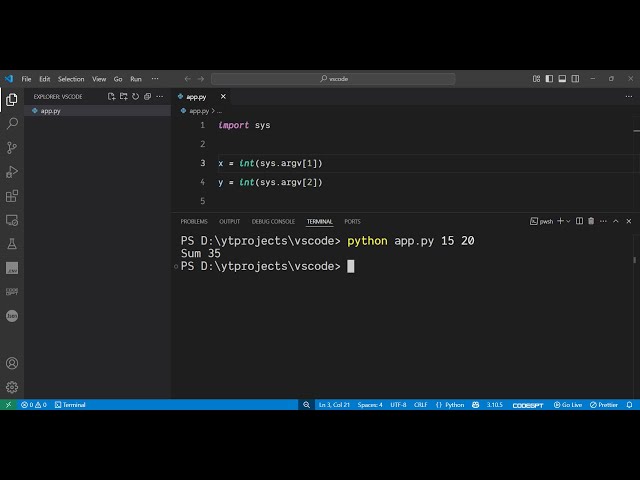The height and width of the screenshot is (480, 640).
Task: Go back using navigation arrow
Action: tap(187, 79)
